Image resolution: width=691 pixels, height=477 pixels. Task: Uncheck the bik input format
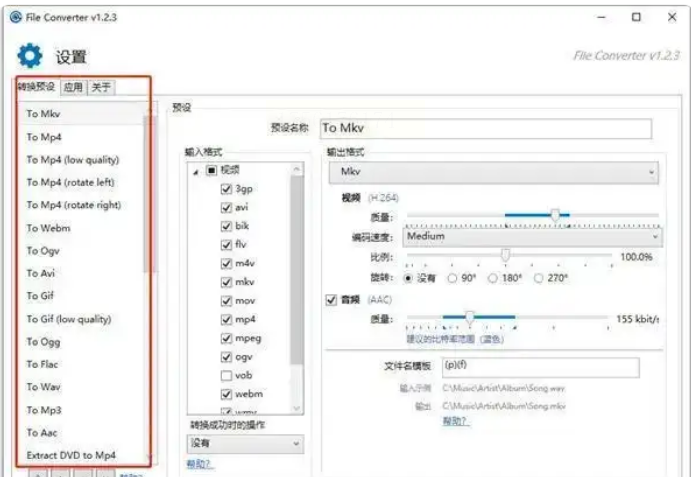click(226, 226)
